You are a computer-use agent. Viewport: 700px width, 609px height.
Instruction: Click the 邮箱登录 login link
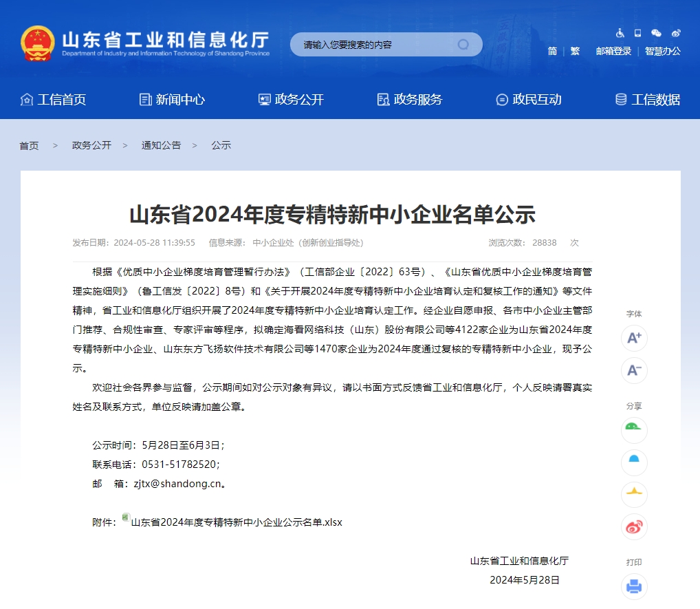click(x=614, y=51)
